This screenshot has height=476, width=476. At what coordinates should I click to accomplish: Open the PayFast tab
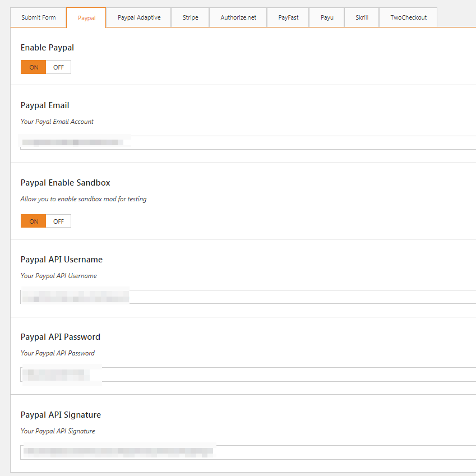click(x=288, y=17)
